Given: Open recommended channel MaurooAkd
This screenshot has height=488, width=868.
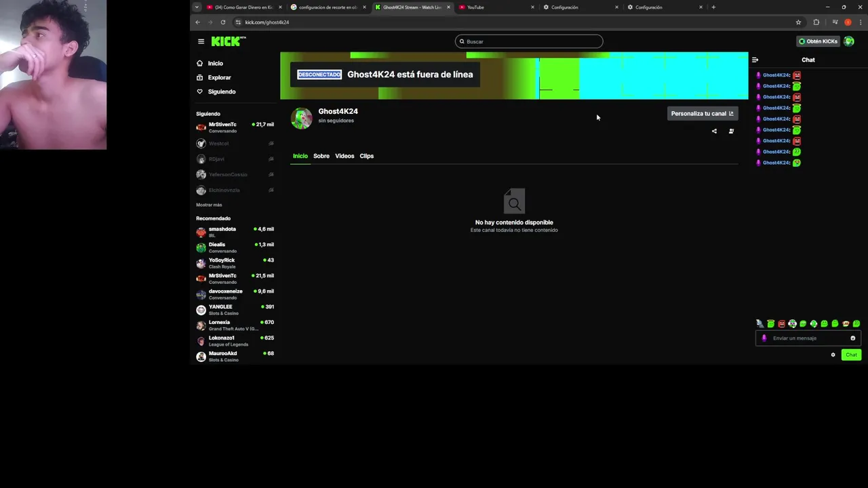Looking at the screenshot, I should coord(235,357).
